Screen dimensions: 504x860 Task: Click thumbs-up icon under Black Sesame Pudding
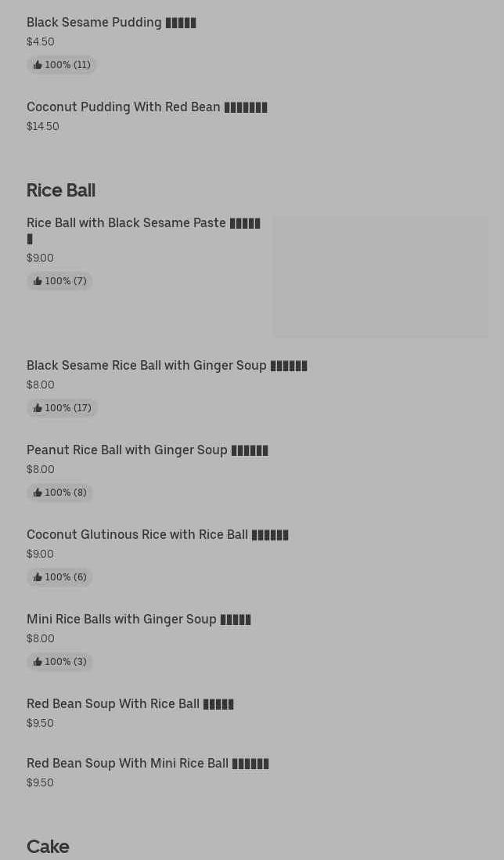pos(38,65)
